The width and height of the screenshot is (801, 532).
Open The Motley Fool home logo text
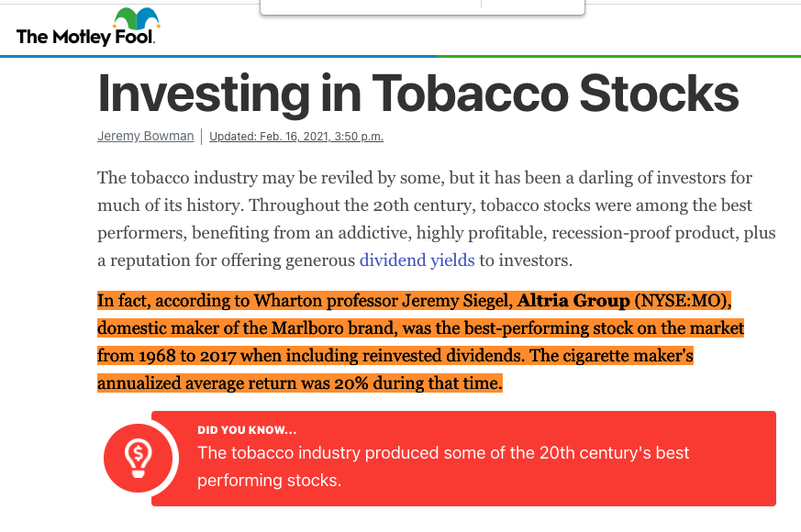pos(84,37)
